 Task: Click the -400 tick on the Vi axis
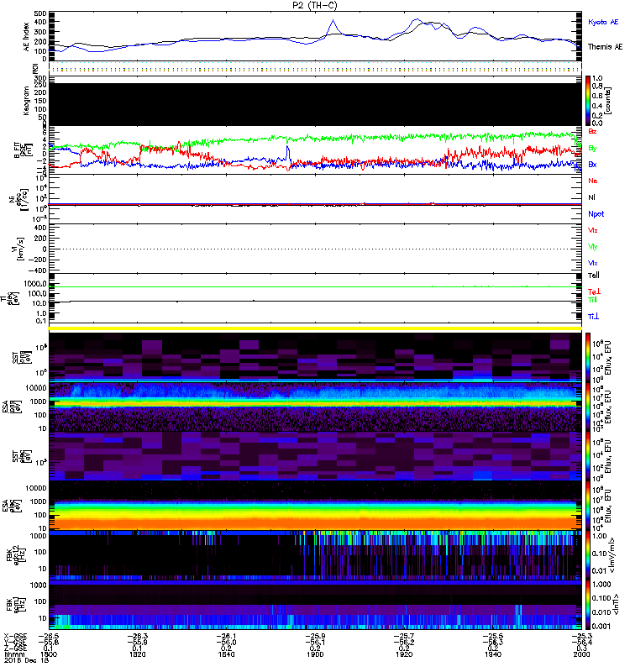[x=38, y=270]
